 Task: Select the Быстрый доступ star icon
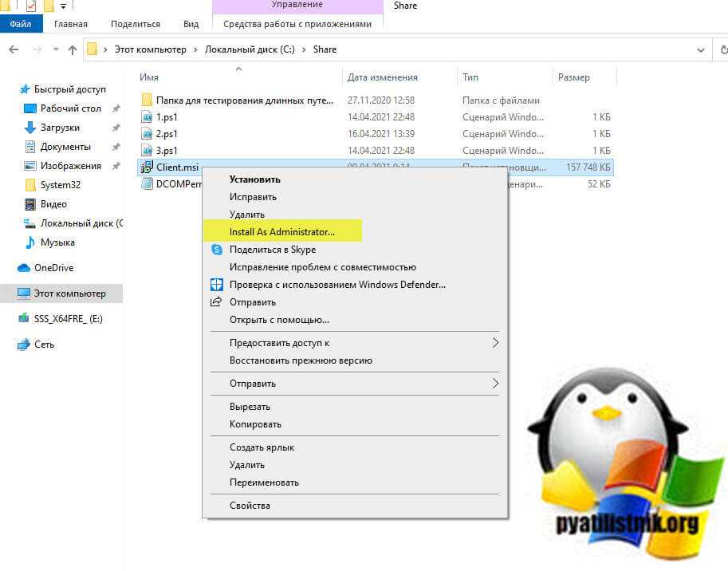pos(25,89)
